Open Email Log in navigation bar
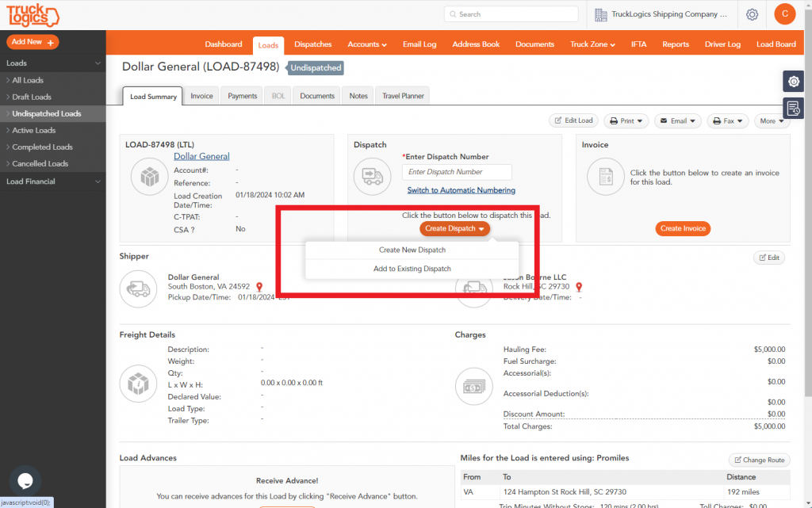Screen dimensions: 812x508 click(x=419, y=44)
